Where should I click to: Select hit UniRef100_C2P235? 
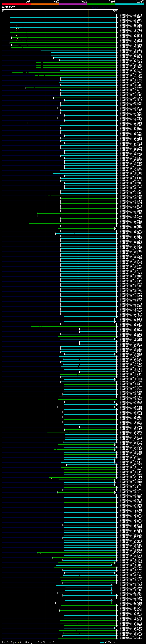131,286
